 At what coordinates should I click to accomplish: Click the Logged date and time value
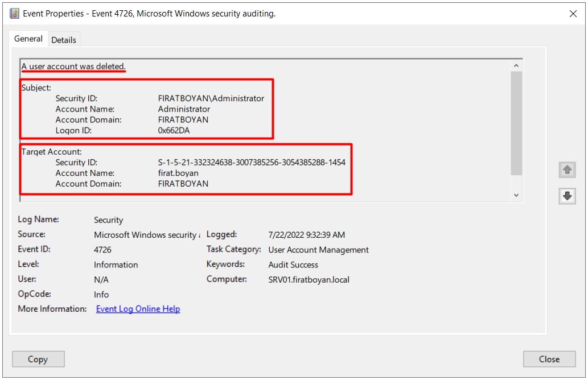tap(306, 235)
